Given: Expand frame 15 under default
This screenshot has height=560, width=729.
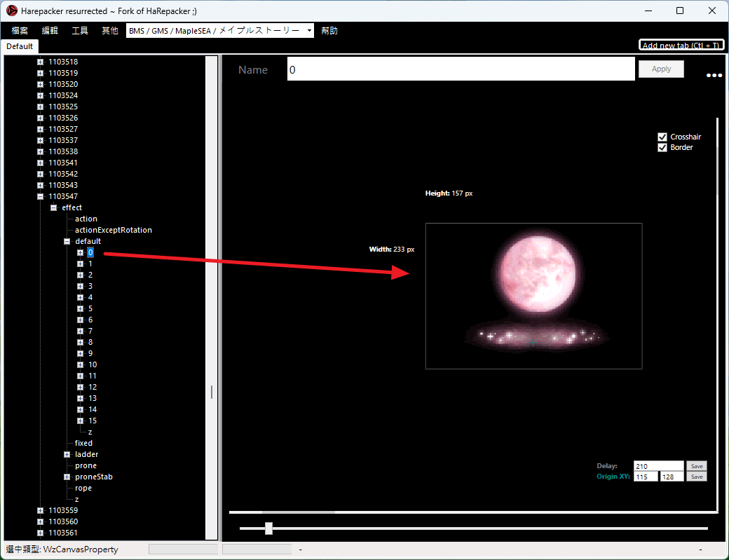Looking at the screenshot, I should (x=80, y=421).
